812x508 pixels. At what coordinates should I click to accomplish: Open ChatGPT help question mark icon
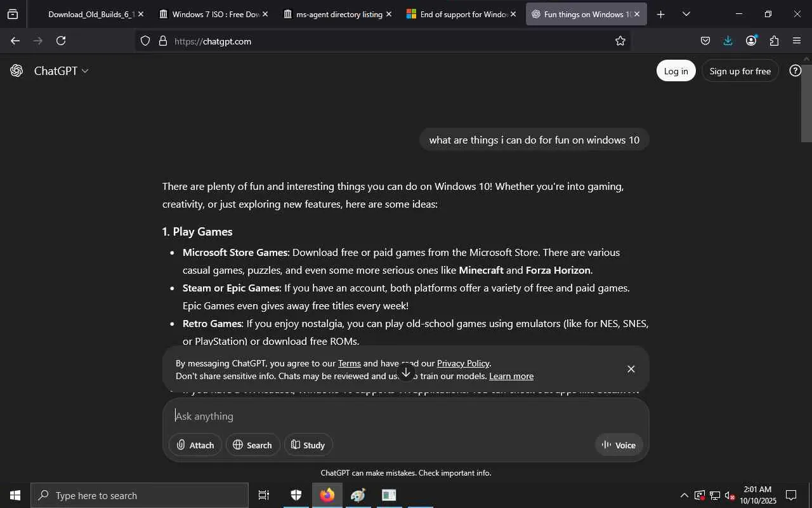coord(795,70)
